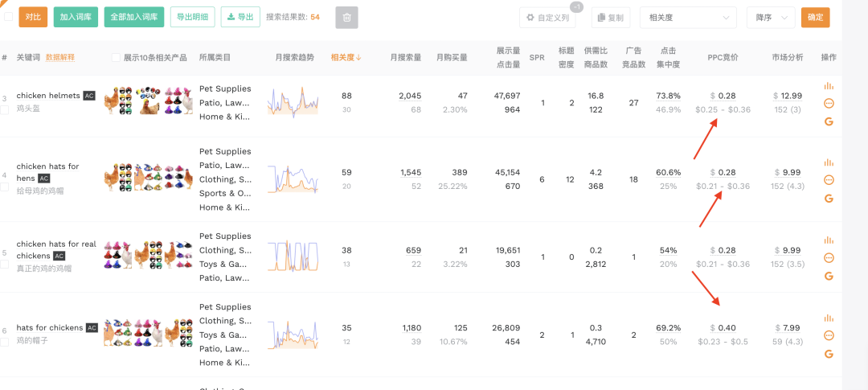View search trend chart for chicken hats for hens
The height and width of the screenshot is (390, 868).
point(293,179)
